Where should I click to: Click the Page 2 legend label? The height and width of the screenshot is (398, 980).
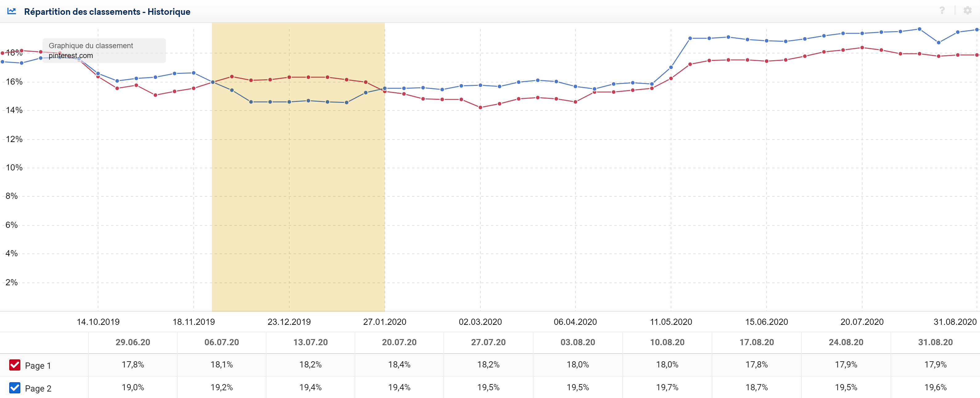coord(38,388)
